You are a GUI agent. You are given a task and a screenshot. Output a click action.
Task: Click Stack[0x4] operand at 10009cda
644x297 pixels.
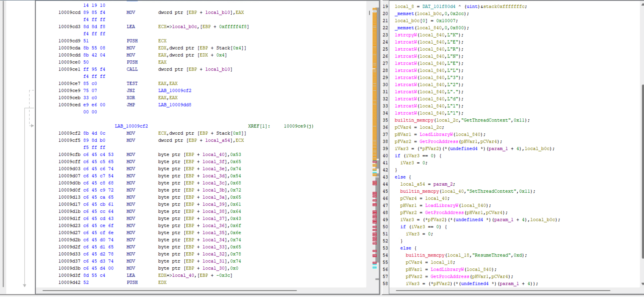(230, 48)
